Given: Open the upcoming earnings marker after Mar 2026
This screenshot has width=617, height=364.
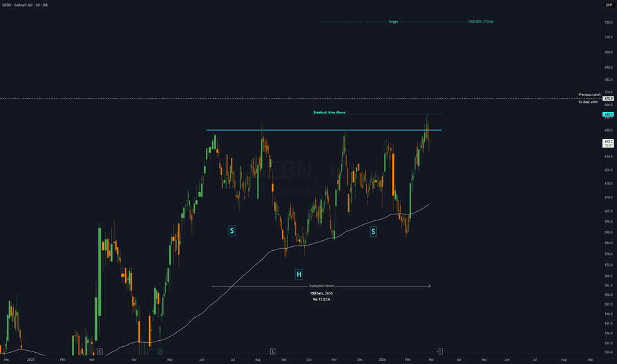Looking at the screenshot, I should pos(440,351).
